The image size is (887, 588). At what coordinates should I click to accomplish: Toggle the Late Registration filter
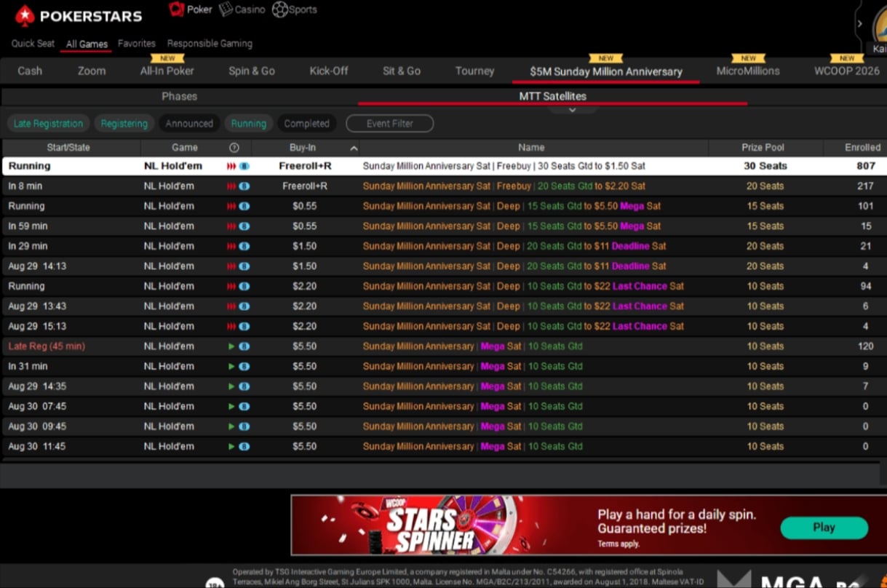coord(48,124)
